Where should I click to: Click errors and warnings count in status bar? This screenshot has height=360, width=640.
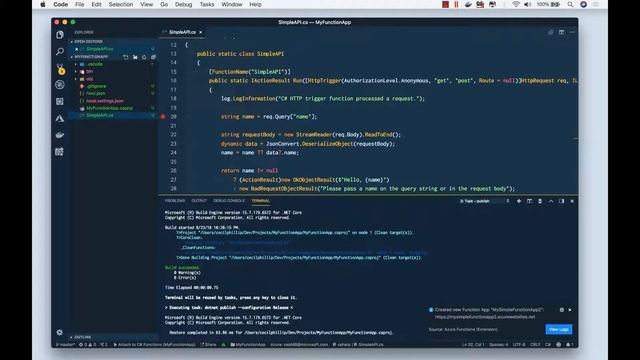(88, 344)
